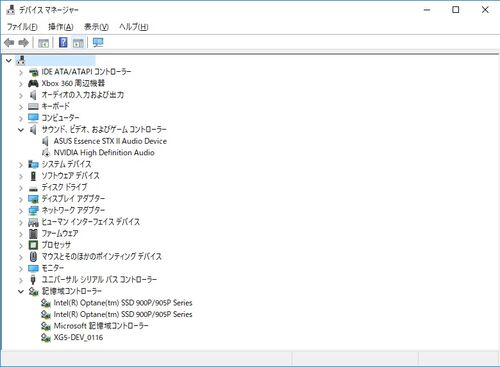
Task: Click the ディスク ドライブ drive icon
Action: tap(33, 189)
